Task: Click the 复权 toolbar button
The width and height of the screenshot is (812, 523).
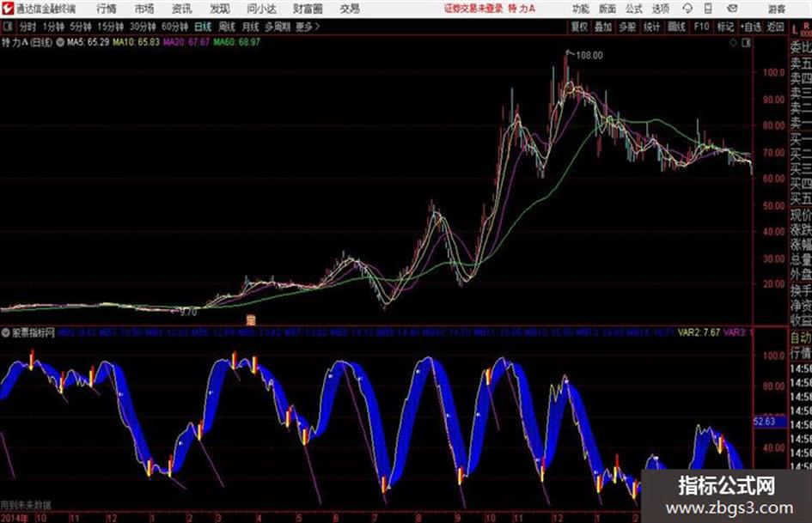Action: tap(579, 27)
